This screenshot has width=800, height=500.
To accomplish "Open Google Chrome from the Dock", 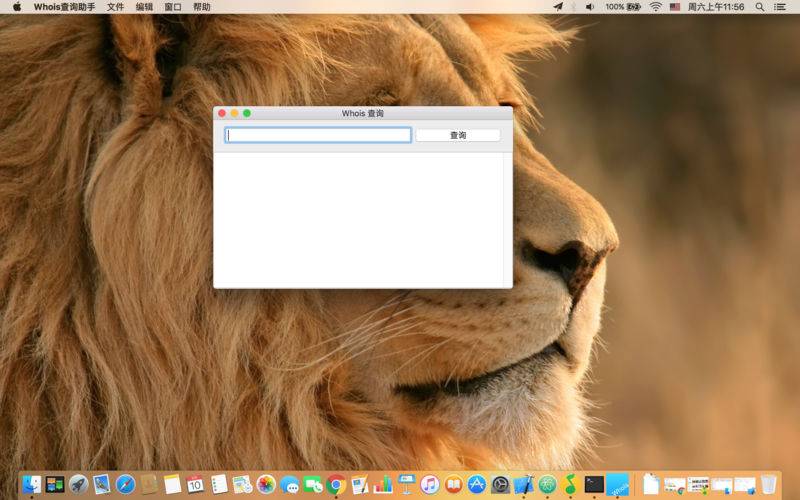I will point(336,485).
